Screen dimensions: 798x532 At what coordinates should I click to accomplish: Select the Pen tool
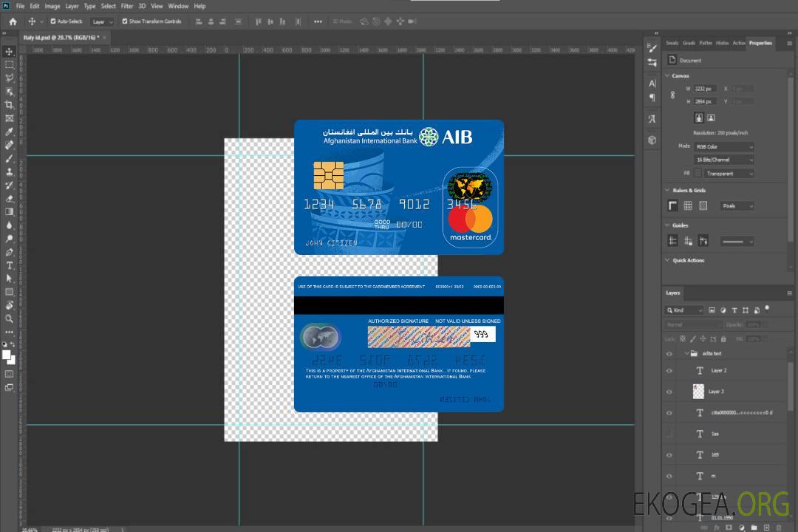point(9,252)
